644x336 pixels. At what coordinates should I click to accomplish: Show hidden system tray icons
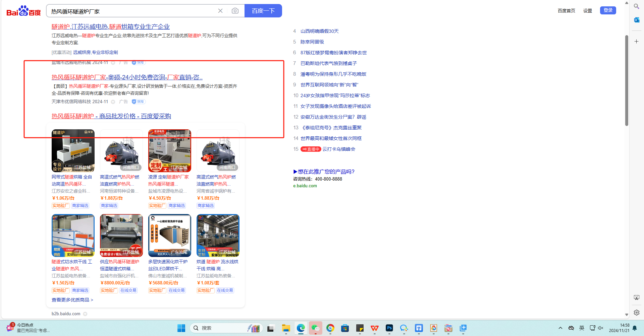tap(560, 328)
